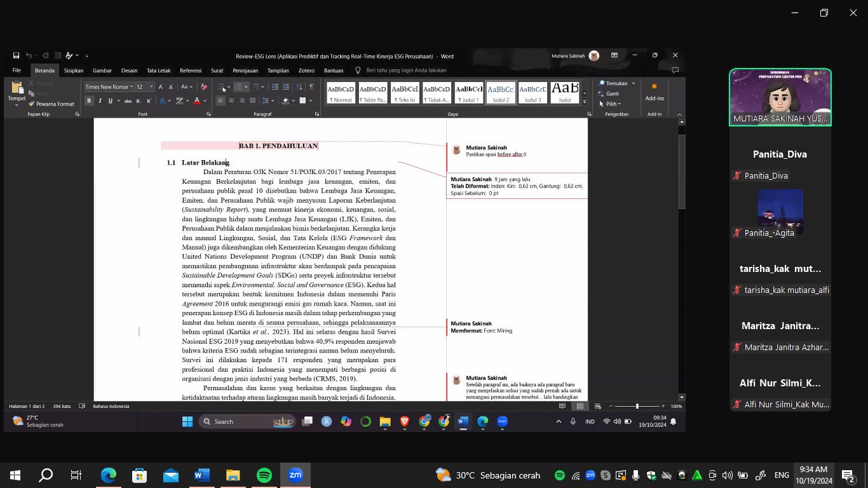Click the subscript icon

pyautogui.click(x=139, y=101)
